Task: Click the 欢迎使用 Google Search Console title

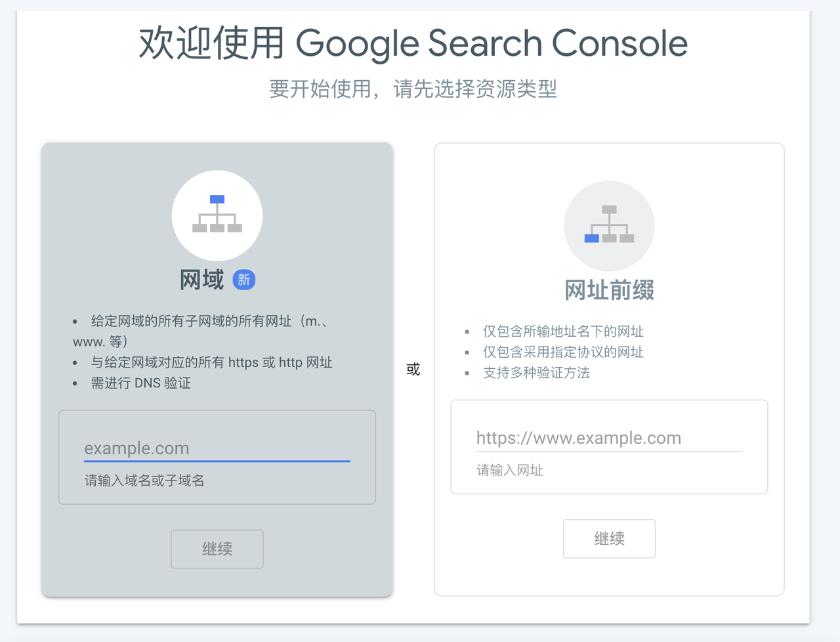Action: pyautogui.click(x=413, y=43)
